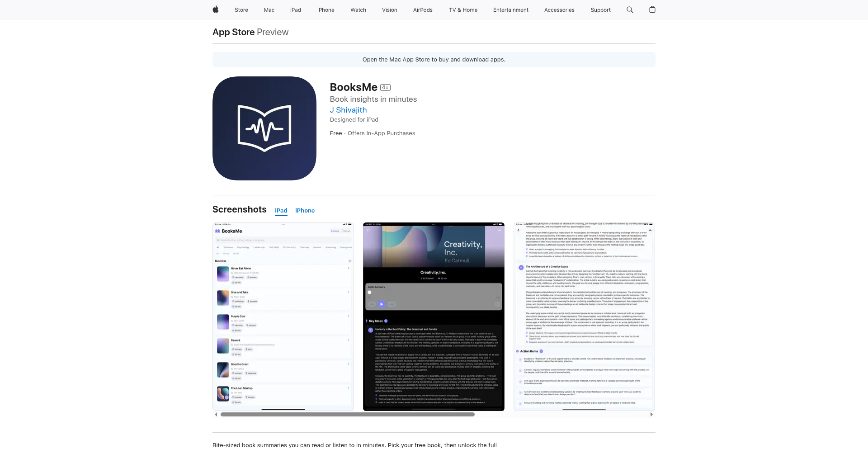Screen dimensions: 868x449
Task: Open the Store menu
Action: pyautogui.click(x=241, y=10)
